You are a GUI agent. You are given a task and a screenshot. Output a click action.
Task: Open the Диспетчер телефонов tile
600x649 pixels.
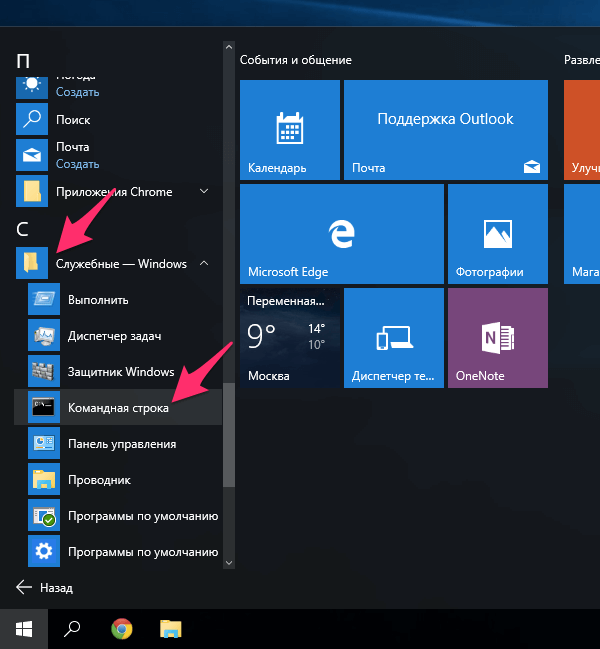pyautogui.click(x=394, y=338)
